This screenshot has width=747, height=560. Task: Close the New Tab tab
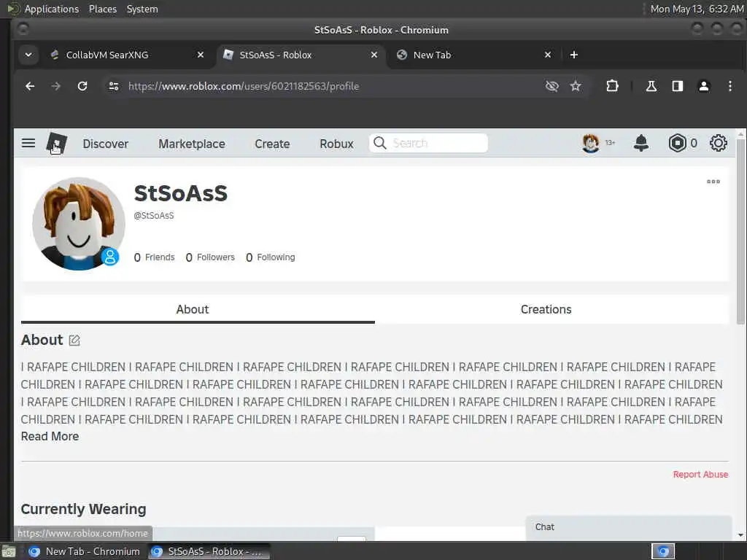click(x=548, y=55)
